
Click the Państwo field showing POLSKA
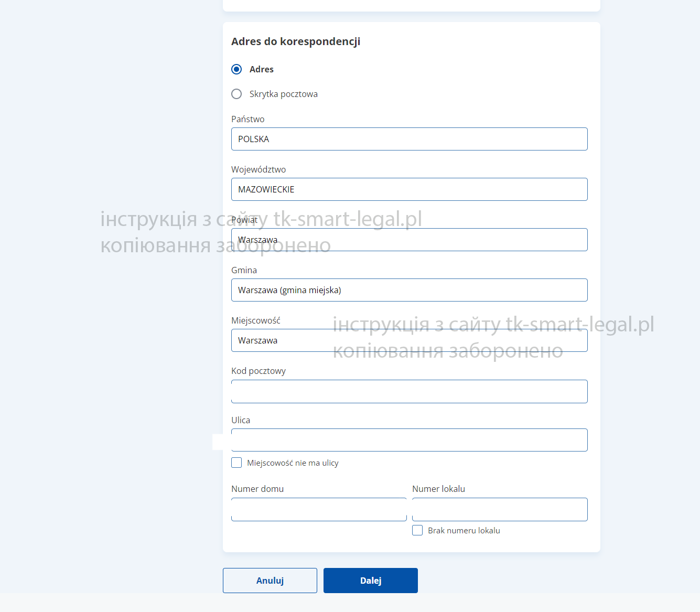[x=409, y=139]
